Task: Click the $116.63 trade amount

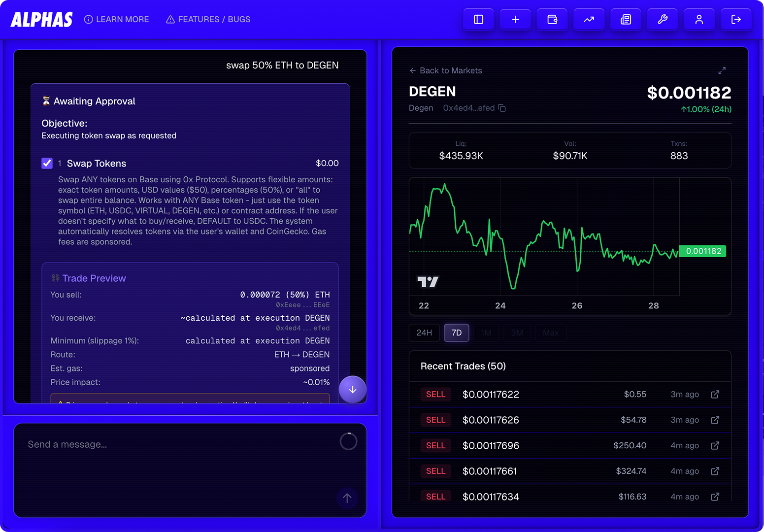Action: tap(632, 497)
